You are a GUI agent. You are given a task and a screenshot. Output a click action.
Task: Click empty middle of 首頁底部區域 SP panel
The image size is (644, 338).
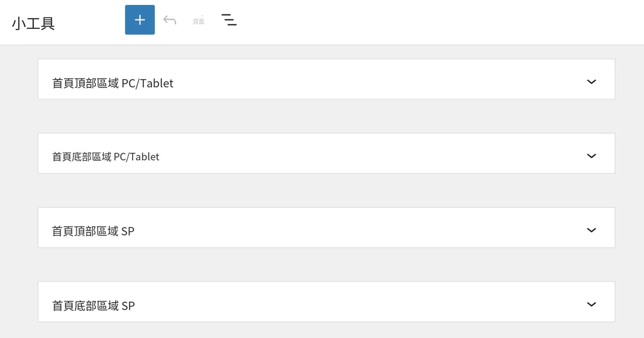[362, 302]
